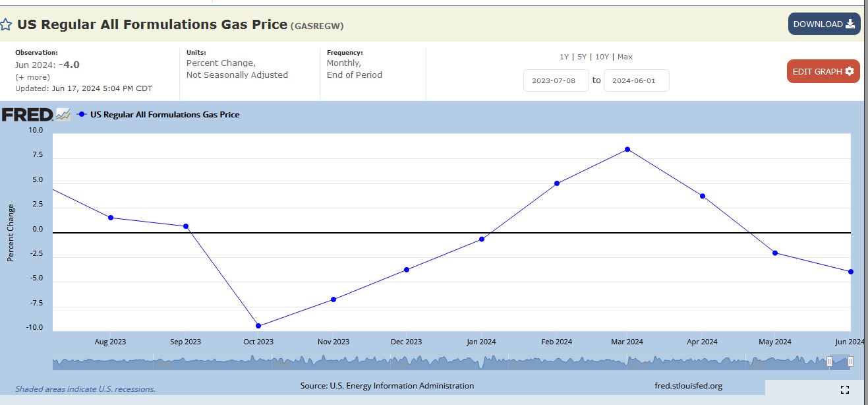
Task: Click the end date field 2024-06-01
Action: pyautogui.click(x=636, y=80)
